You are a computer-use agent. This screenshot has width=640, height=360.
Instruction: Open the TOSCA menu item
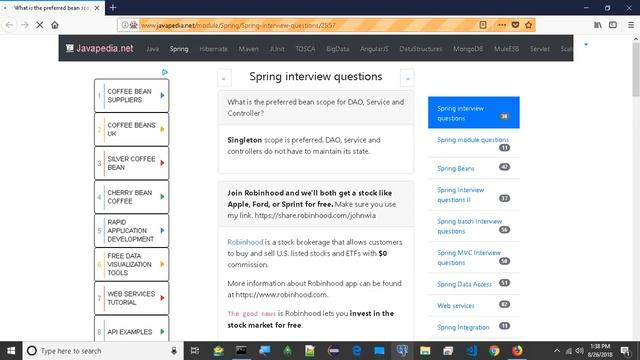pos(305,49)
